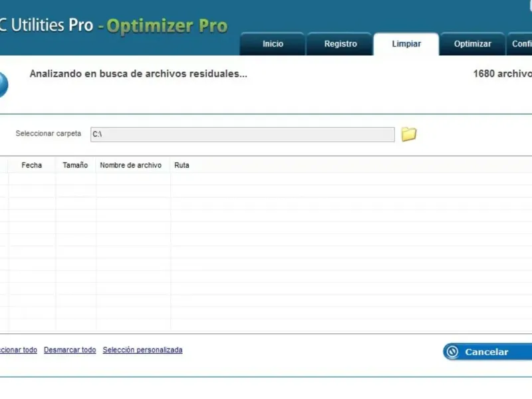Open the partially visible Config tab
This screenshot has height=399, width=532.
(519, 44)
